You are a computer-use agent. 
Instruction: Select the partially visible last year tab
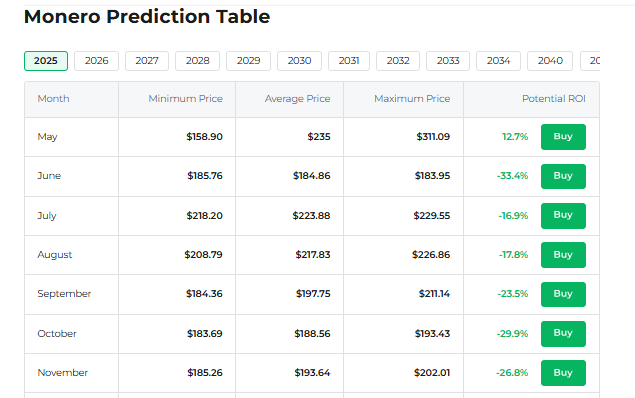(x=590, y=61)
